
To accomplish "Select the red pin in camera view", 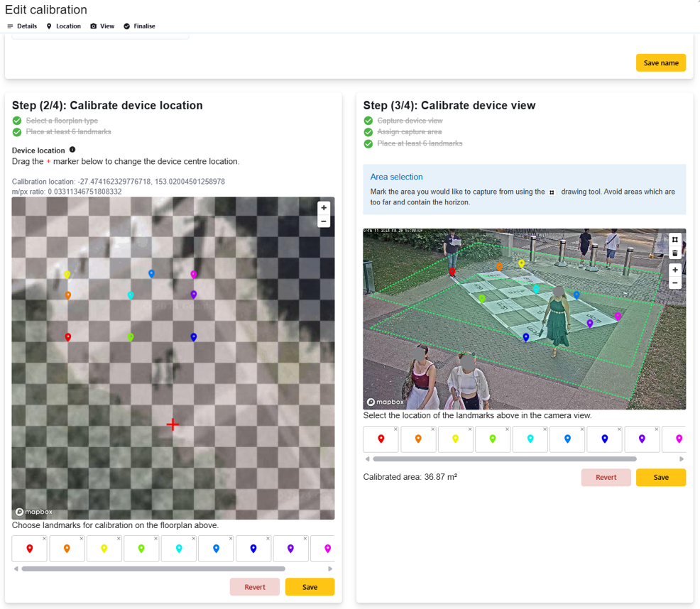I will 452,271.
